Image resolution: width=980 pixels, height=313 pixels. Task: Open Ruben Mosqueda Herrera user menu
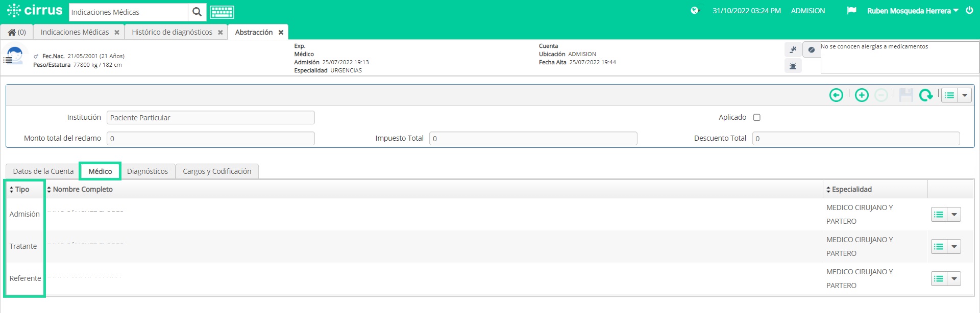pos(913,11)
